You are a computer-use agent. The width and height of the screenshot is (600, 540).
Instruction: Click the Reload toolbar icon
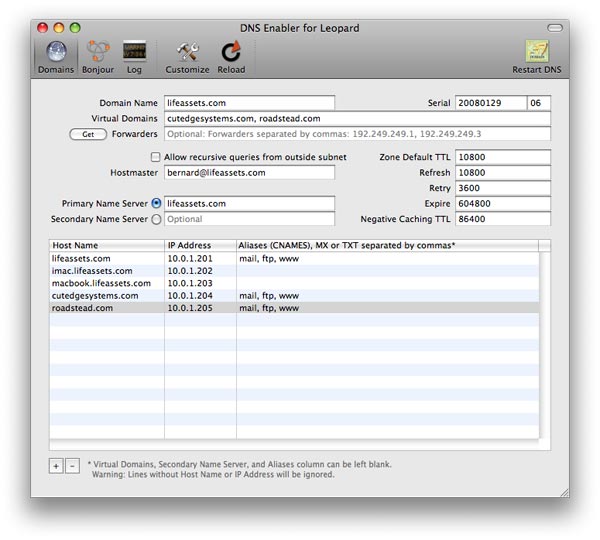[231, 55]
